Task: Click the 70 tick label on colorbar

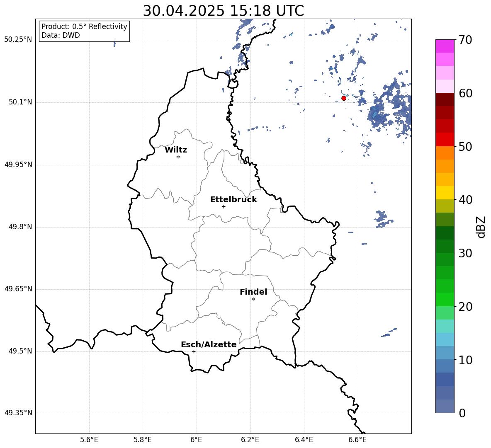Action: click(x=465, y=40)
